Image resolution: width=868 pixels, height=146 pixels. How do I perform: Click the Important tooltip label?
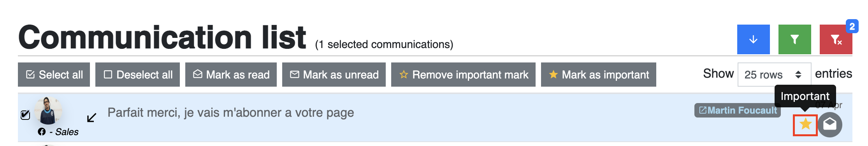point(805,96)
